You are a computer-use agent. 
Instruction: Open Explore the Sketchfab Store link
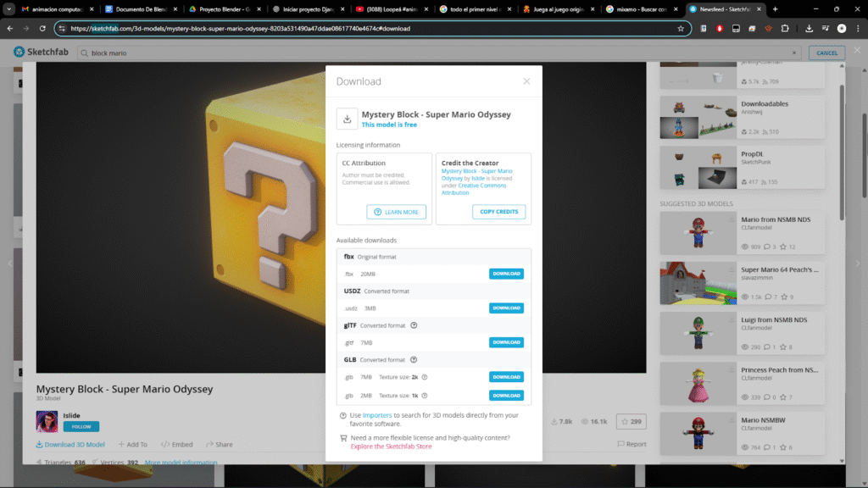[x=391, y=446]
